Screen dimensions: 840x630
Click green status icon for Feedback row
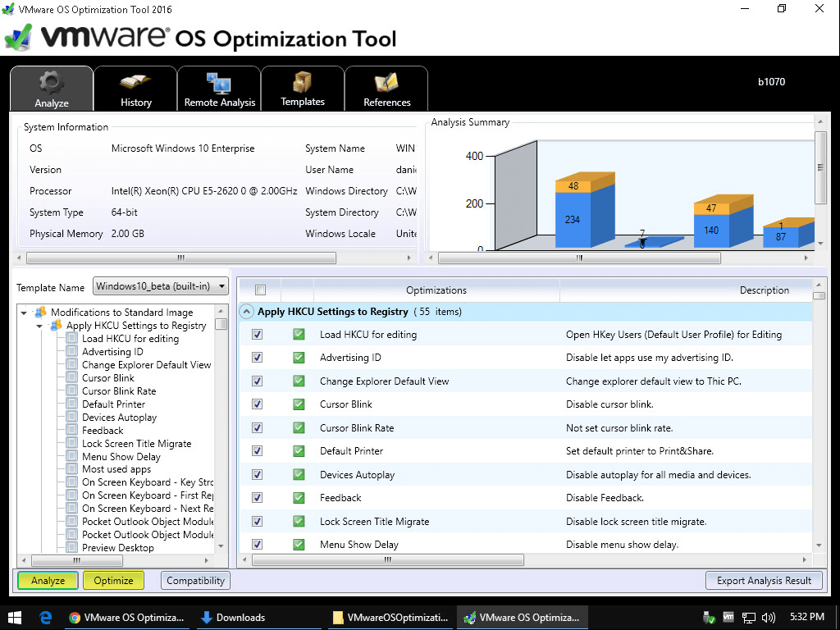(299, 497)
